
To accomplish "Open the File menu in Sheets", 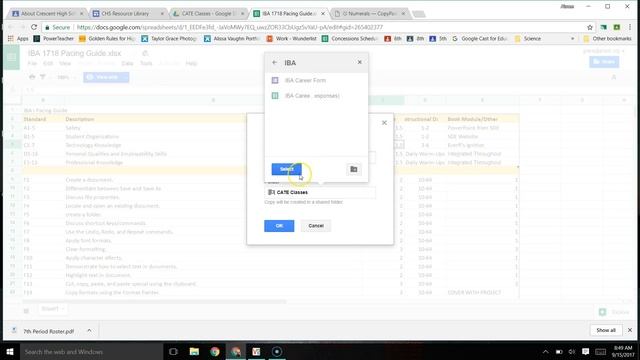I will tap(32, 63).
